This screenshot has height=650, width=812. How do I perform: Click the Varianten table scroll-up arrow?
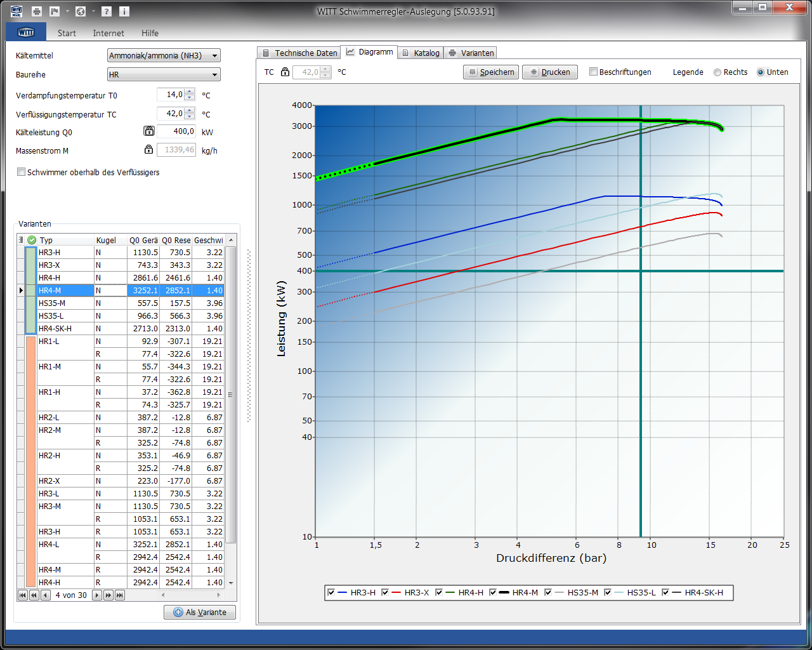coord(231,240)
